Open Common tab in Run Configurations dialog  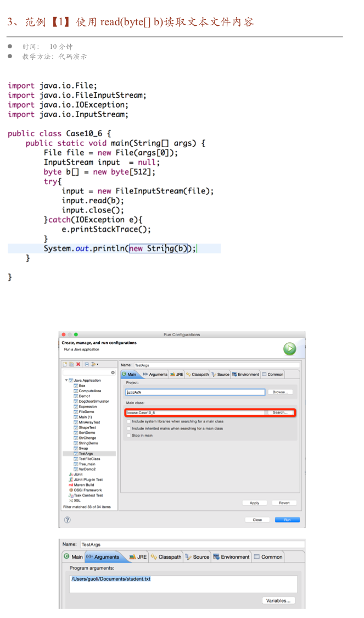pyautogui.click(x=273, y=375)
